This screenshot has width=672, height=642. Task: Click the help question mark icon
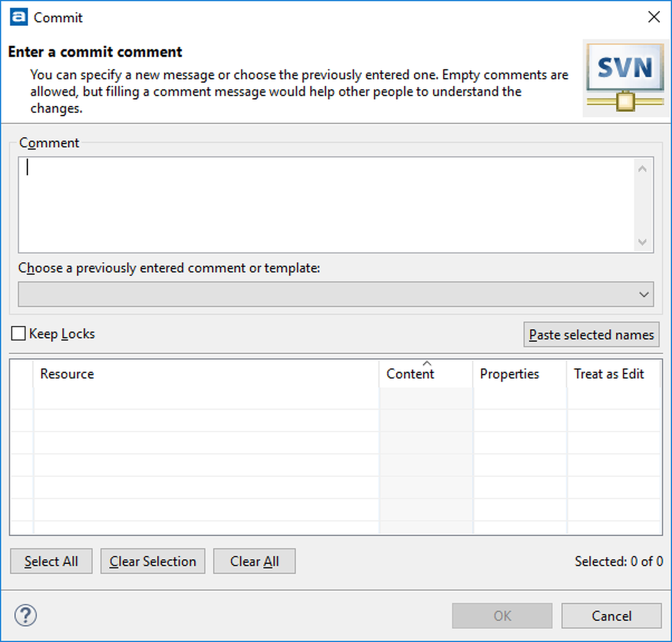(25, 615)
